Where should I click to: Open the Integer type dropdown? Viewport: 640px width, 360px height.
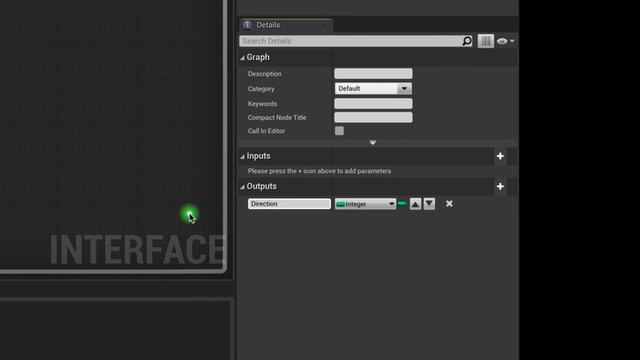tap(365, 204)
